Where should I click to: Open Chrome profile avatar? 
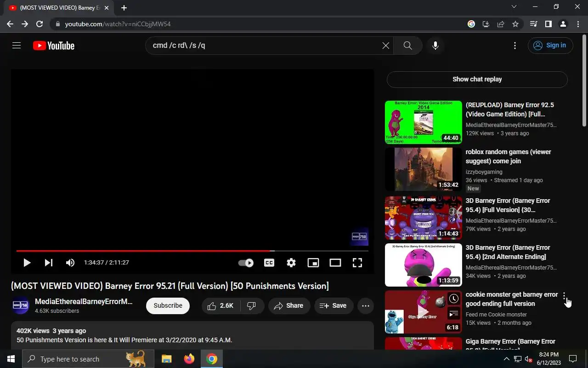tap(563, 24)
